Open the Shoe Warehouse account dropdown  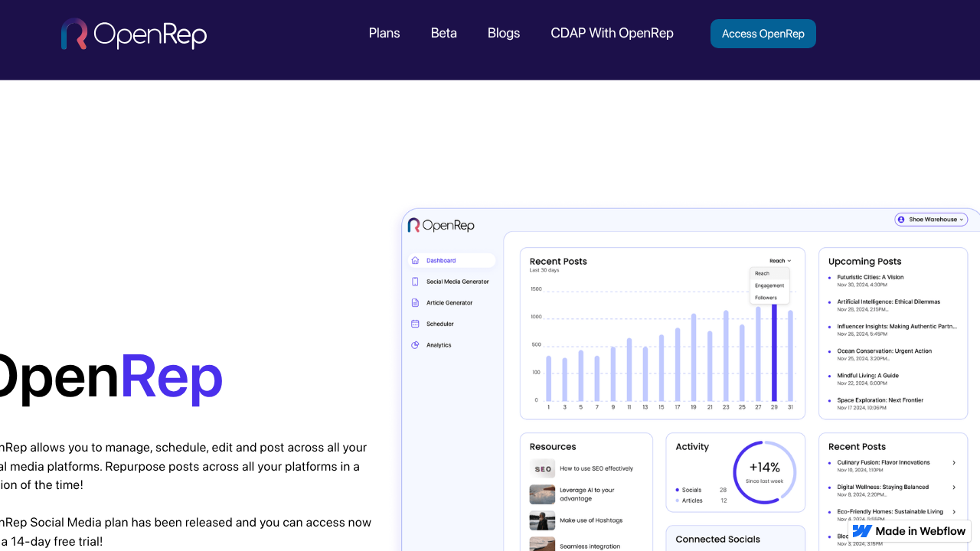[x=931, y=220]
